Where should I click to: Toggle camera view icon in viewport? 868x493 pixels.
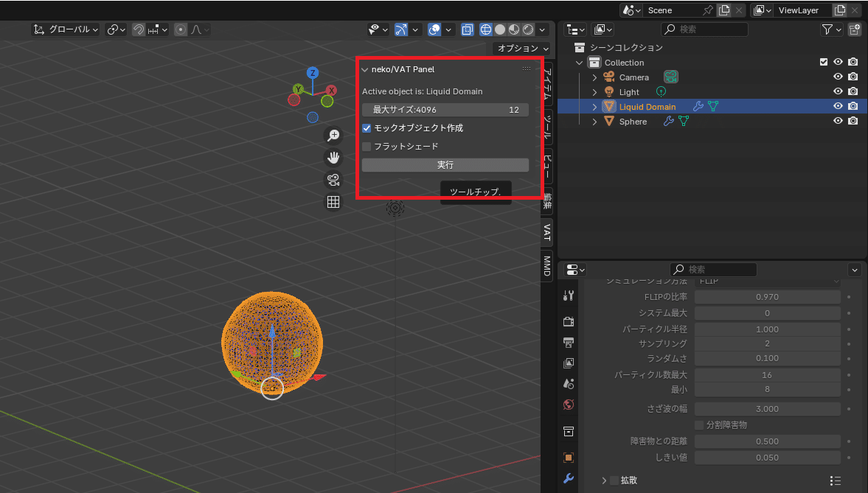tap(333, 180)
